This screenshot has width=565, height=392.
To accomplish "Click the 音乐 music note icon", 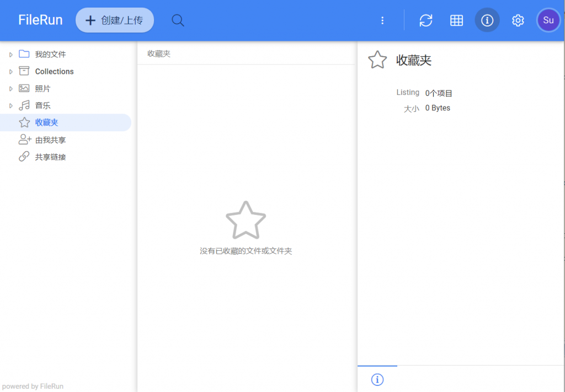I will coord(24,105).
